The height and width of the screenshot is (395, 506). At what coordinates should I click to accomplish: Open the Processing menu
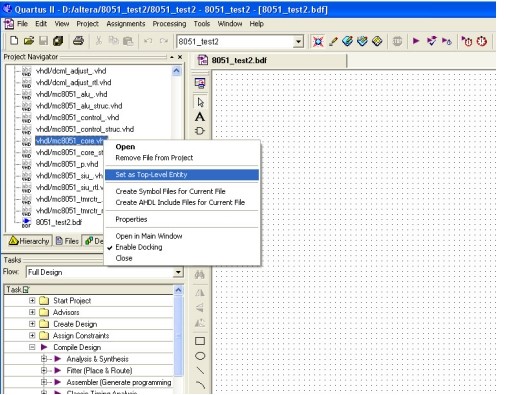pyautogui.click(x=169, y=24)
